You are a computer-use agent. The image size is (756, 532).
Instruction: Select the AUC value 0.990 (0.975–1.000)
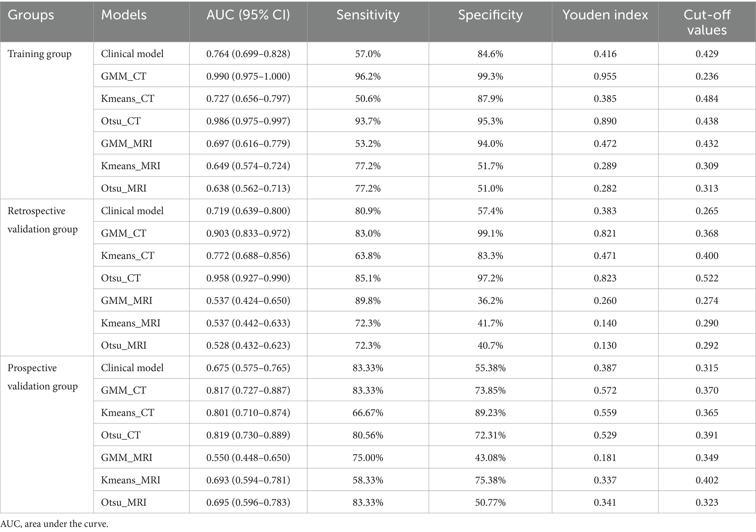(248, 76)
